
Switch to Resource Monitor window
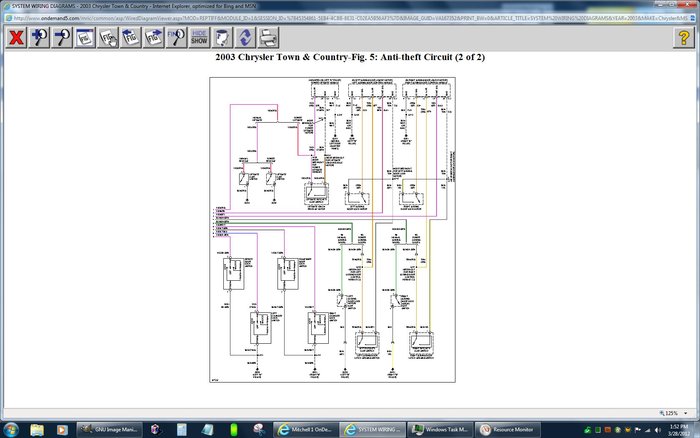point(508,430)
